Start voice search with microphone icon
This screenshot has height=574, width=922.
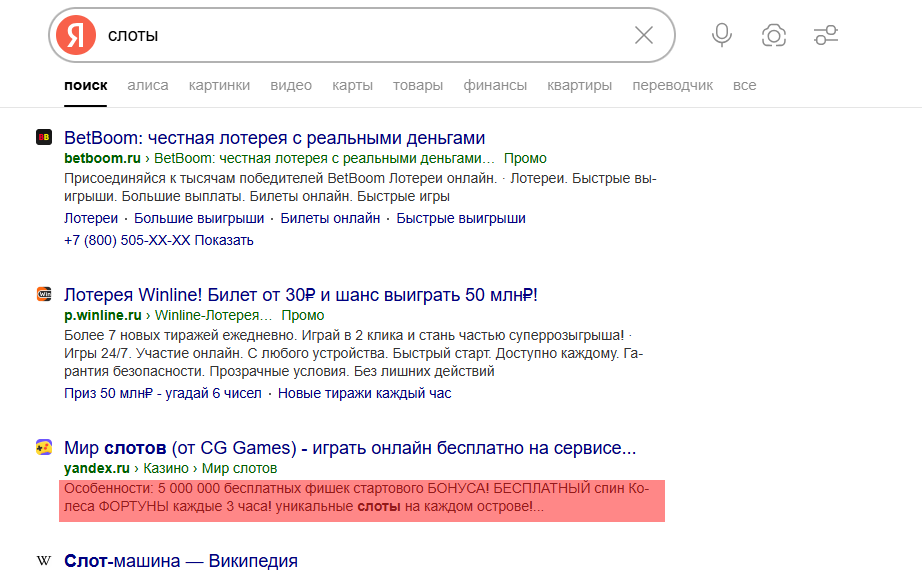[x=721, y=35]
